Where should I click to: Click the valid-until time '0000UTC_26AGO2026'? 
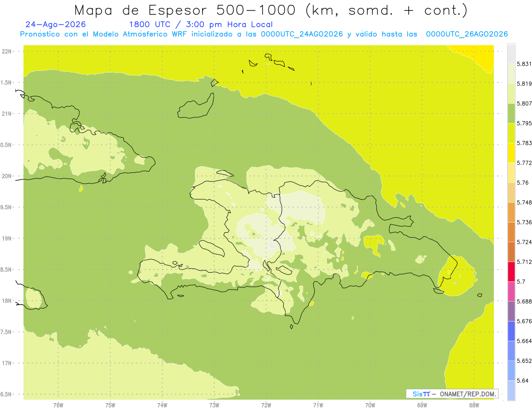click(467, 34)
